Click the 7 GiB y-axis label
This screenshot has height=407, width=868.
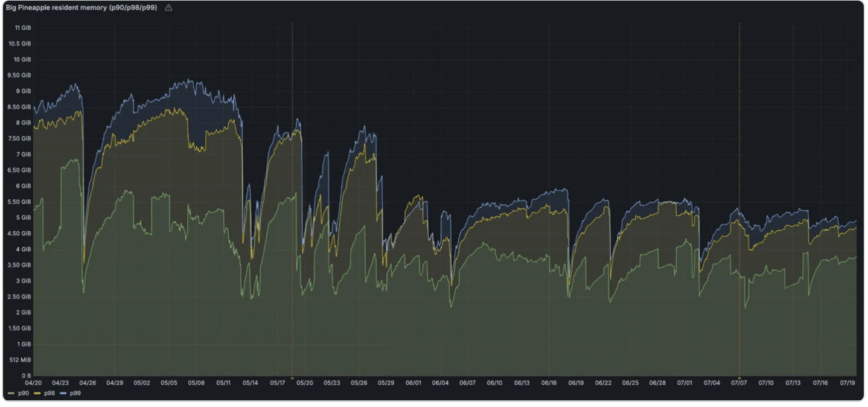point(24,155)
